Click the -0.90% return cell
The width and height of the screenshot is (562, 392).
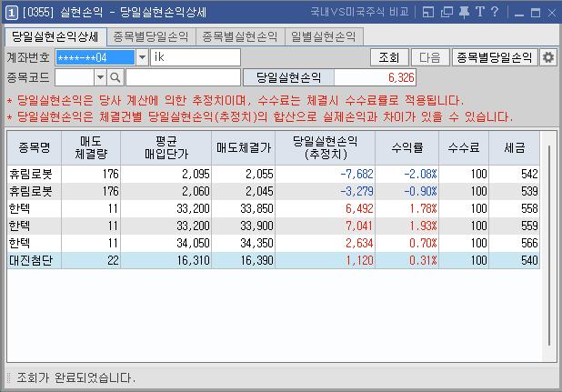click(x=406, y=191)
